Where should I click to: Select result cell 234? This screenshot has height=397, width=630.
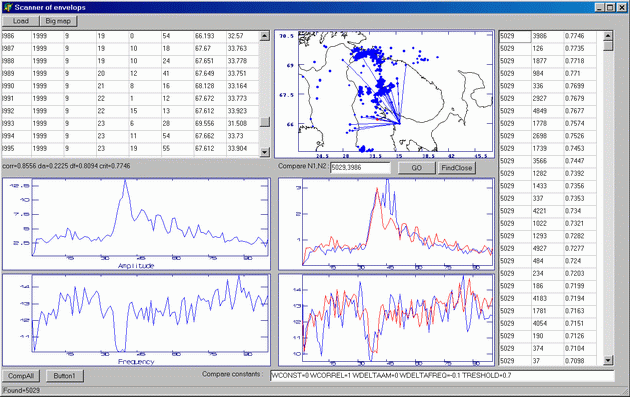tap(547, 273)
